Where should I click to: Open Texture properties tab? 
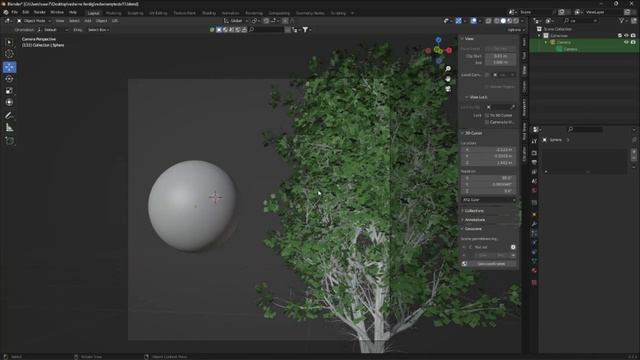[x=534, y=282]
